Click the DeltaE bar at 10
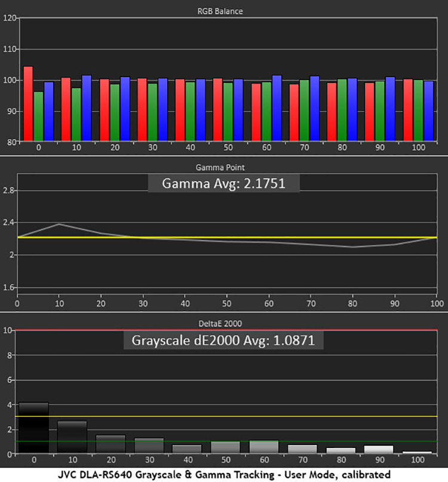This screenshot has width=448, height=482. point(72,437)
